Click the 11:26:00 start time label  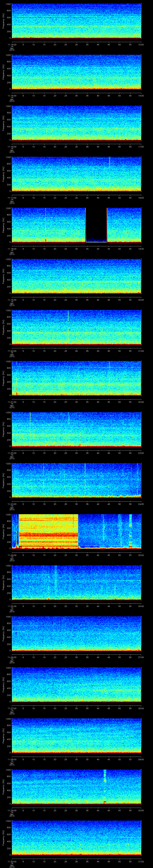coord(12,657)
